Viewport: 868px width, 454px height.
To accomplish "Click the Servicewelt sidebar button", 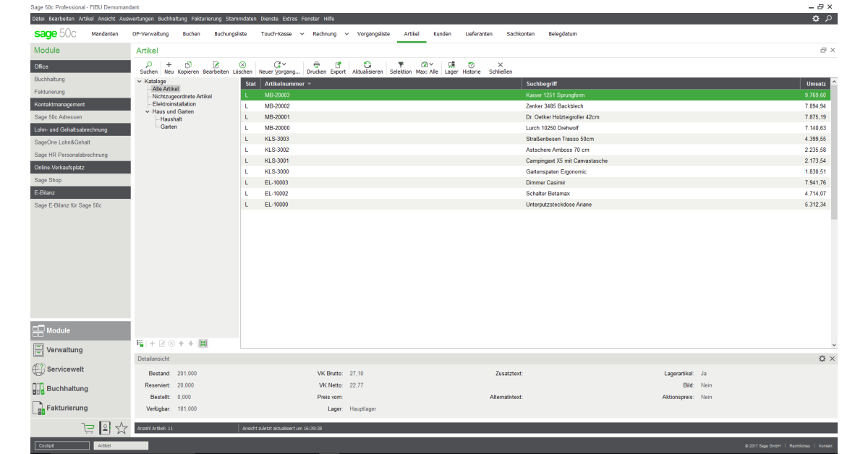I will coord(80,369).
